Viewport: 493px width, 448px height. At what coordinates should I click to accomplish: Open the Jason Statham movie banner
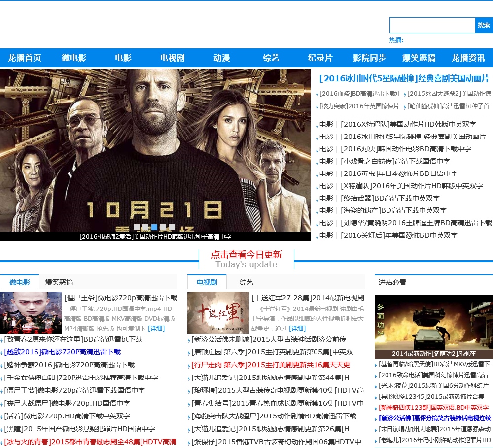(x=155, y=151)
